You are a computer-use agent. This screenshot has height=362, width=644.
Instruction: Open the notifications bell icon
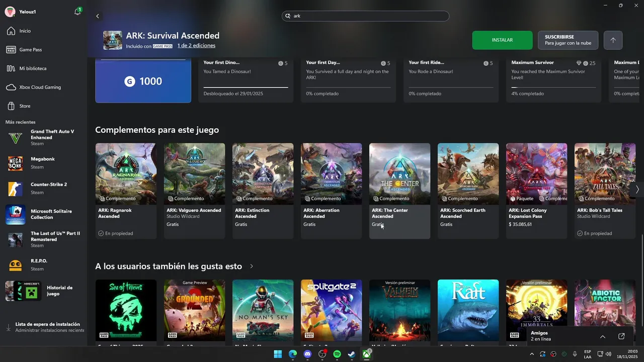77,12
